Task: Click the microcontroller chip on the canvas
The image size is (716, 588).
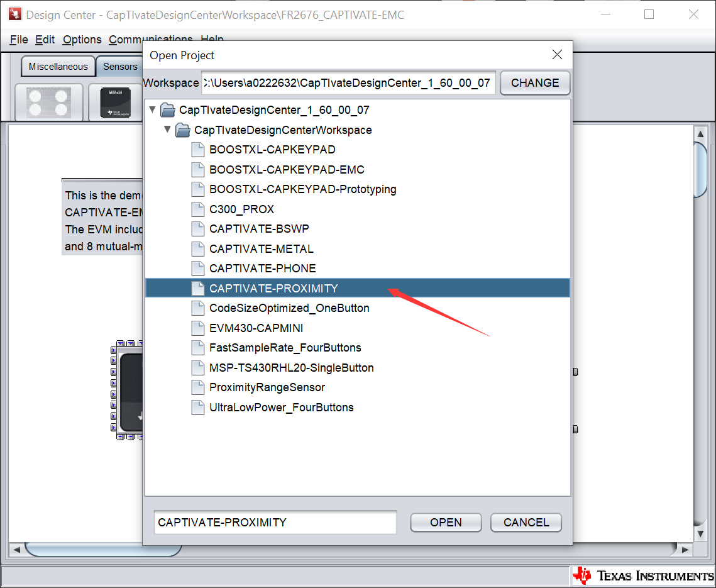Action: click(x=128, y=390)
